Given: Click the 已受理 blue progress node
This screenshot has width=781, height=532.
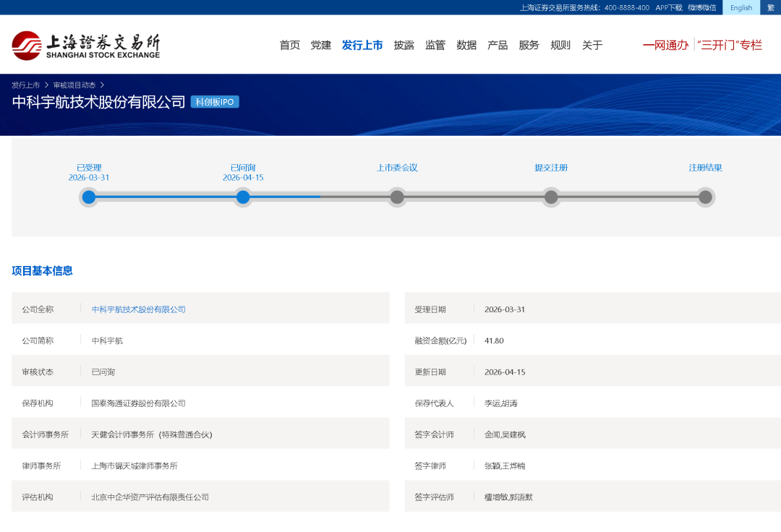Looking at the screenshot, I should tap(89, 197).
